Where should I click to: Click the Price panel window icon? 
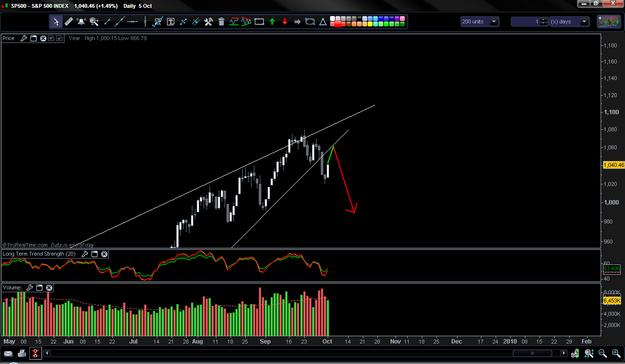click(x=34, y=38)
